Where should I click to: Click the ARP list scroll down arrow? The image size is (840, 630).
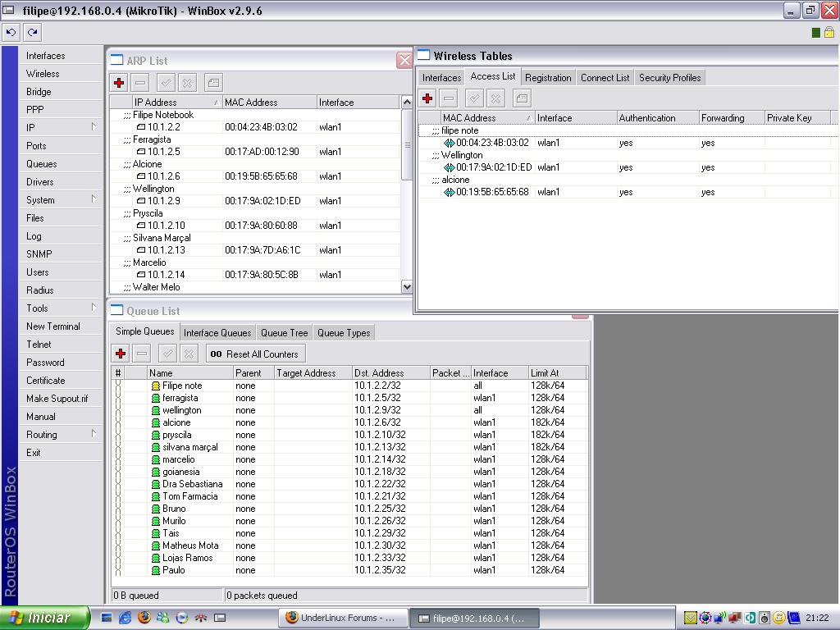(x=407, y=287)
